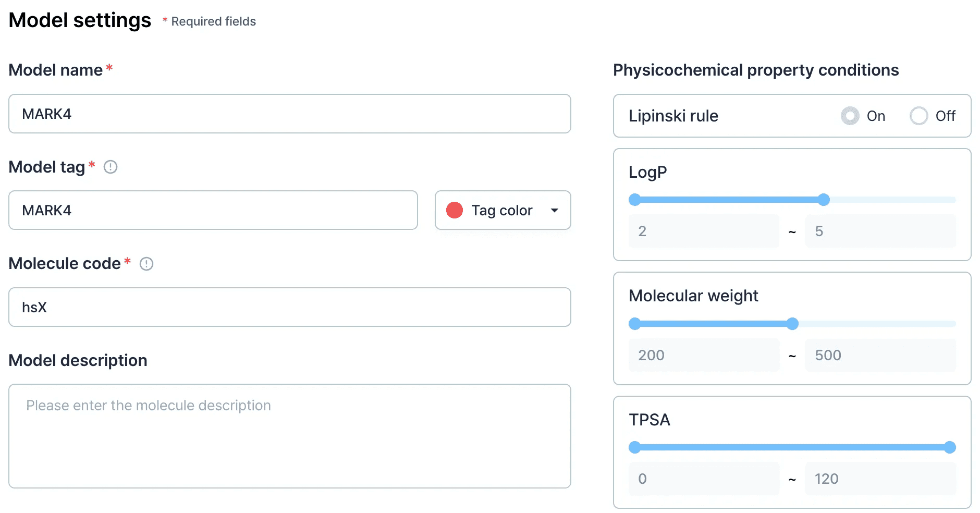This screenshot has height=513, width=980.
Task: Click the Model tag text field
Action: click(213, 210)
